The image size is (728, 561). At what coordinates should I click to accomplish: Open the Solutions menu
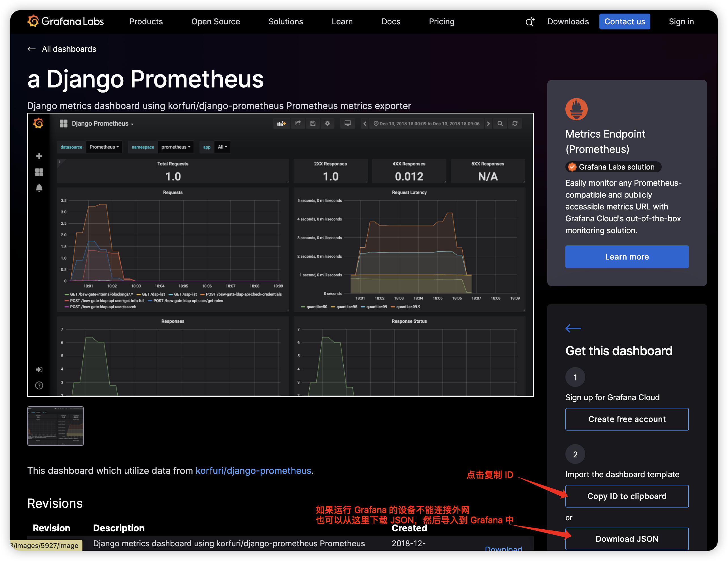(x=286, y=22)
